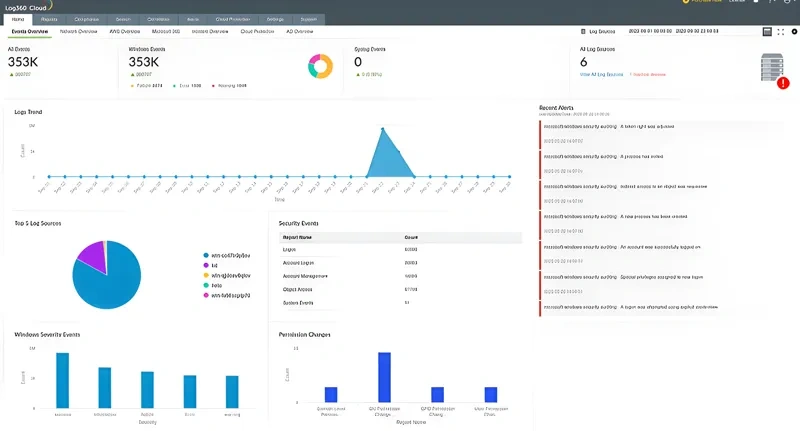The height and width of the screenshot is (431, 800).
Task: Open the Settings tab
Action: click(275, 19)
